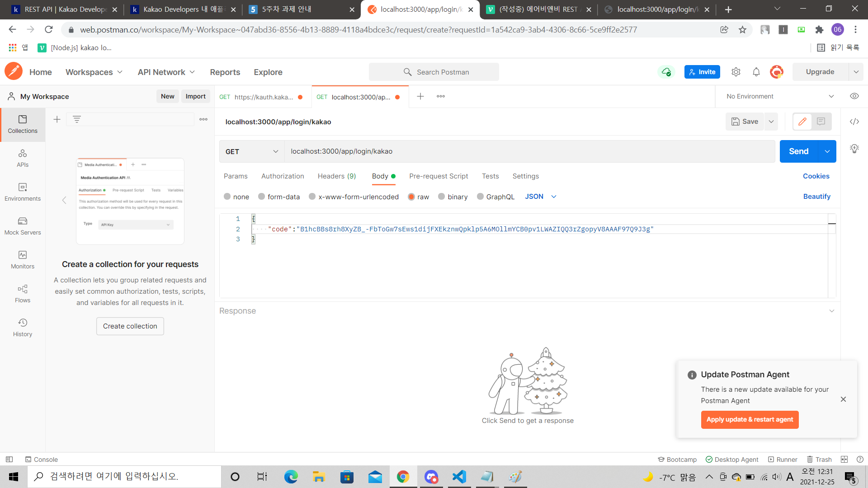Choose the binary body option
Viewport: 868px width, 488px height.
click(x=442, y=197)
